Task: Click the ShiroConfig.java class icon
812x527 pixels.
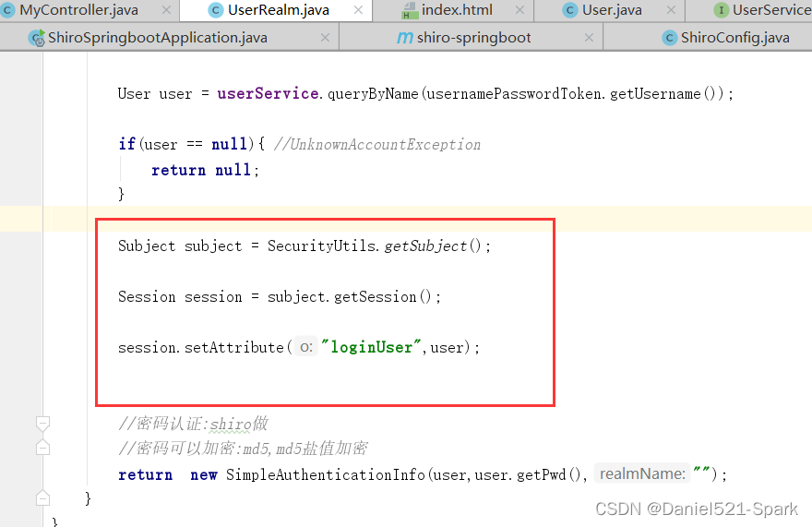Action: 670,37
